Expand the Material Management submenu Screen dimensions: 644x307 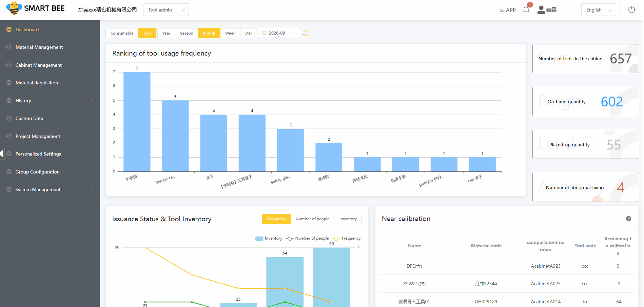[50, 47]
